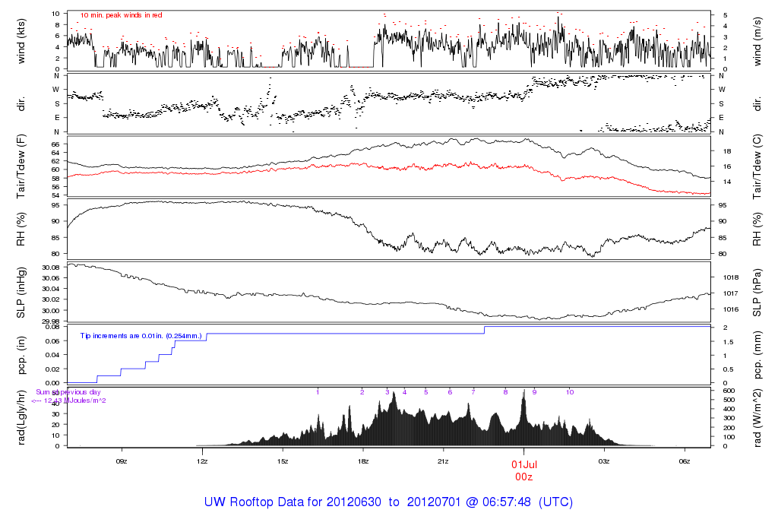
Task: Click purple hour marker 7 in radiation panel
Action: point(473,392)
